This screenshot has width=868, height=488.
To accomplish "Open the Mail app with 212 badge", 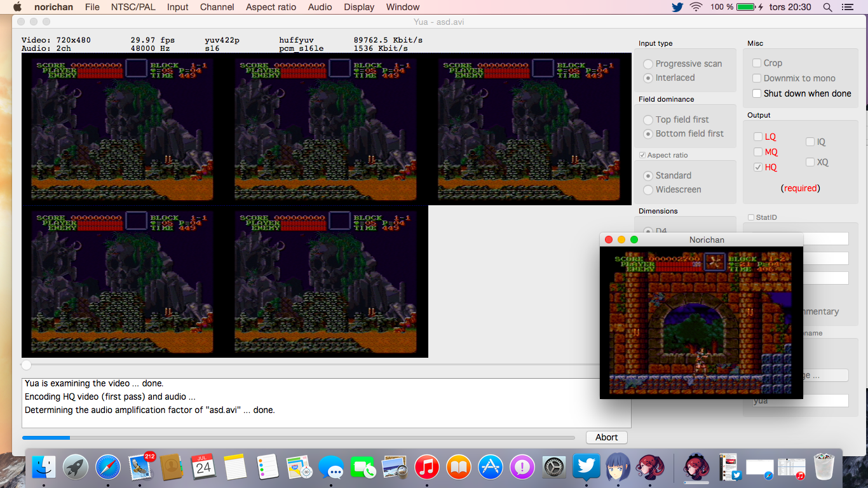I will click(x=140, y=468).
